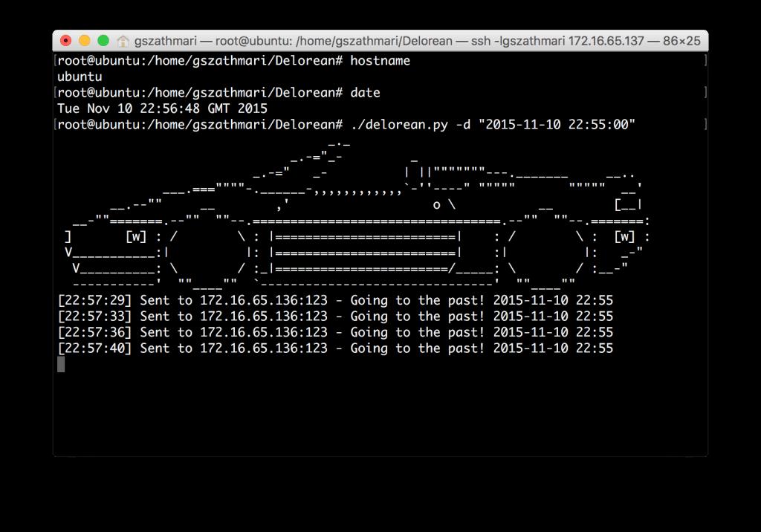The image size is (761, 532).
Task: Click the yellow minimize window button
Action: click(85, 41)
